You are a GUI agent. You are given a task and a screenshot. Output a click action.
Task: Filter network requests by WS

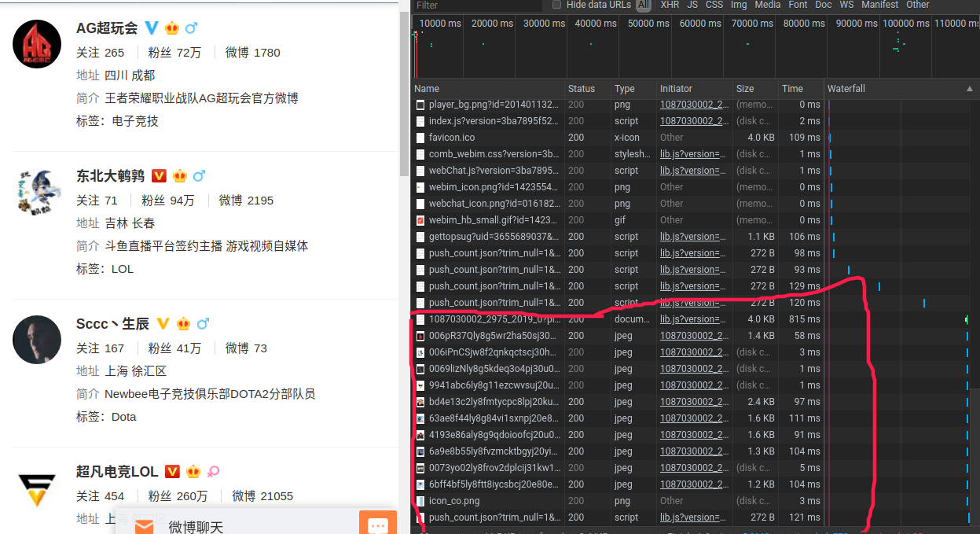pyautogui.click(x=846, y=5)
